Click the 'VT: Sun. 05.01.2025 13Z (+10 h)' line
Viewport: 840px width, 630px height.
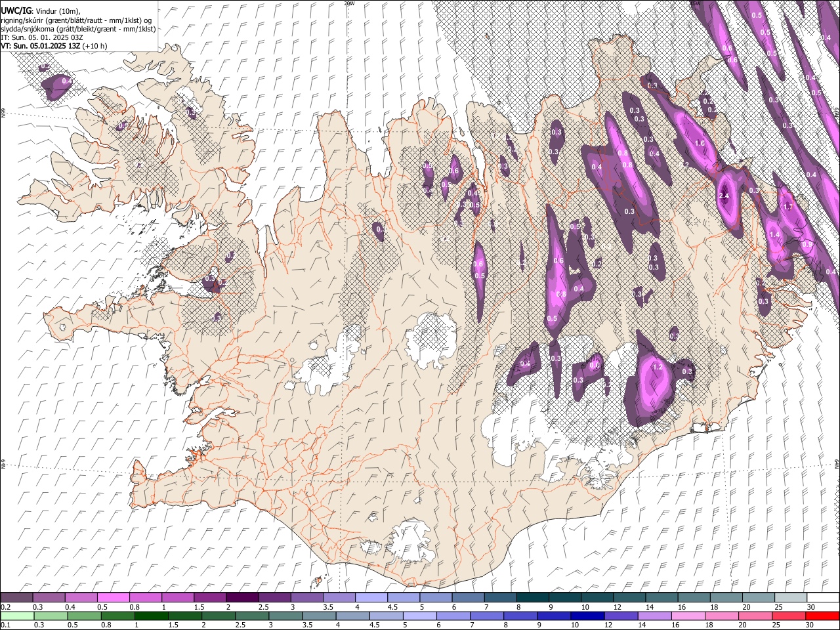[54, 46]
